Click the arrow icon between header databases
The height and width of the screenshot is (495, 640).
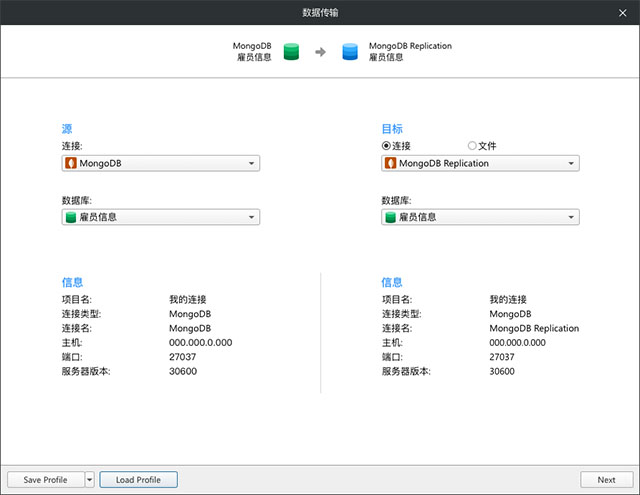(x=321, y=52)
